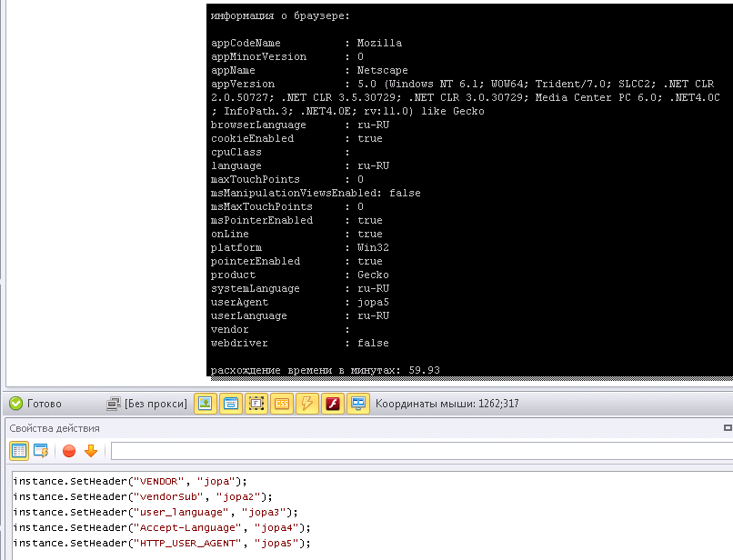Viewport: 733px width, 560px height.
Task: Toggle the popup window blocking icon
Action: pyautogui.click(x=231, y=404)
